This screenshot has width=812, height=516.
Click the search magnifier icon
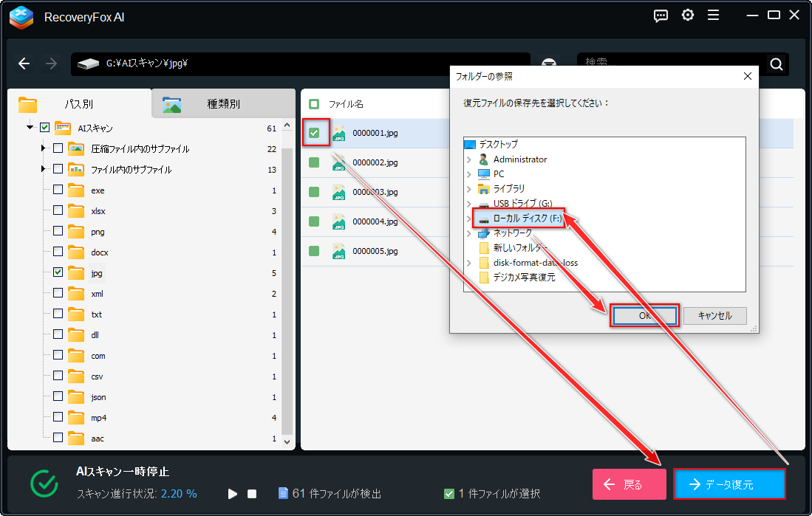(x=776, y=64)
